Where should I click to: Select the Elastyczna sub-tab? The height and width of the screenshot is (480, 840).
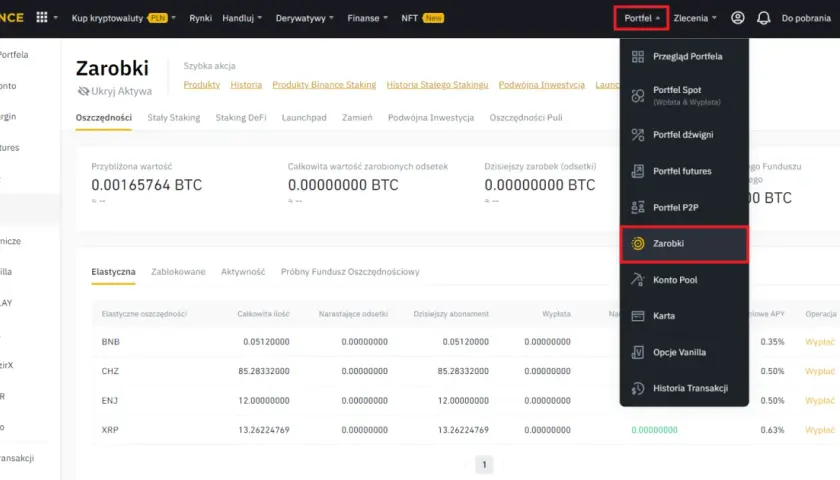click(x=113, y=272)
